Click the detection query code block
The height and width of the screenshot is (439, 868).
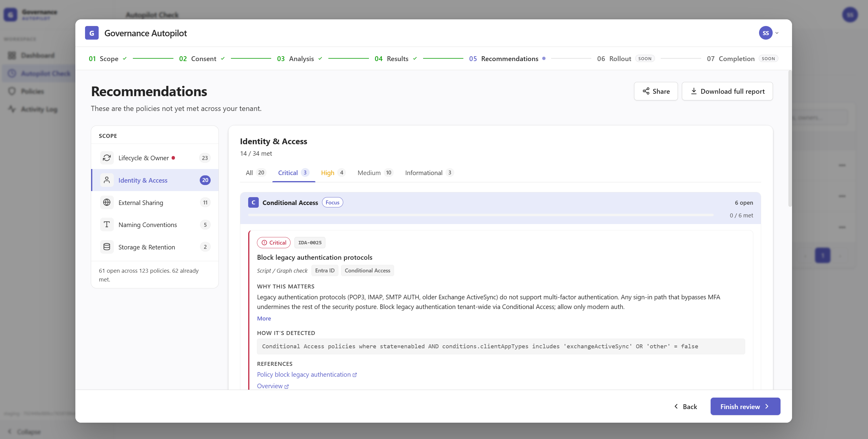pos(501,346)
